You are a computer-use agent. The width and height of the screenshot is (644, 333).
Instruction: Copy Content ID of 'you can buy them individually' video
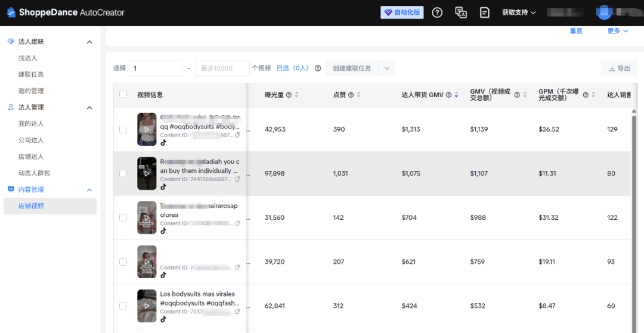237,179
